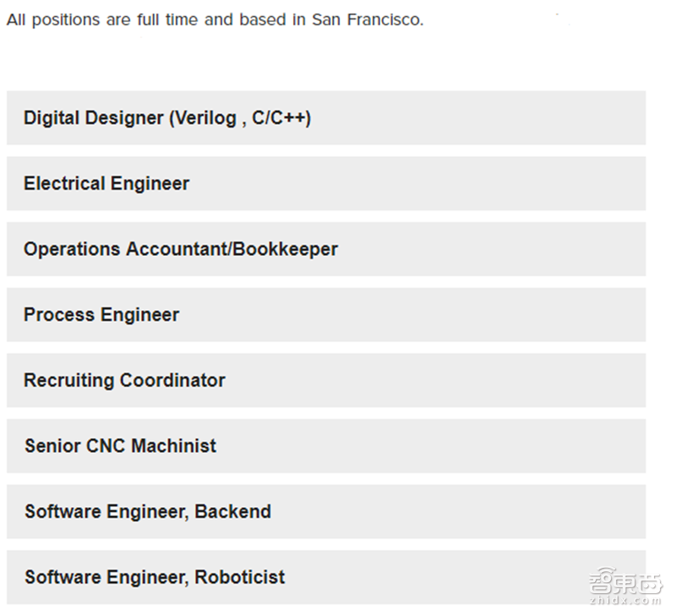Click the "Process Engineer" title text
Image resolution: width=676 pixels, height=616 pixels.
pos(101,314)
